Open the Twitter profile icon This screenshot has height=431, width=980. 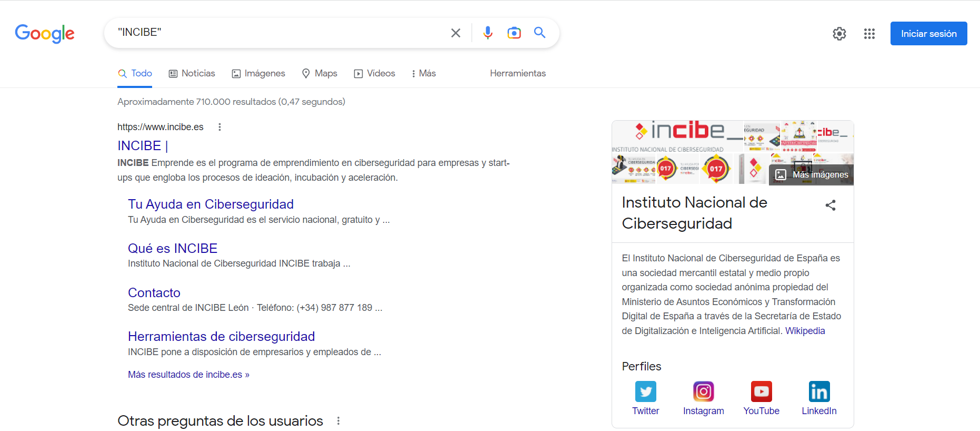[x=645, y=391]
